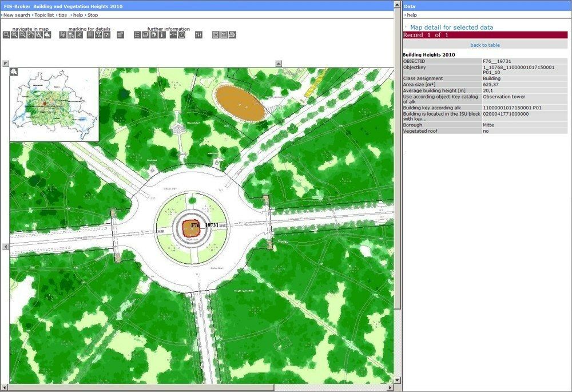Viewport: 572px width, 392px height.
Task: Select the mark object tool
Action: click(x=63, y=35)
